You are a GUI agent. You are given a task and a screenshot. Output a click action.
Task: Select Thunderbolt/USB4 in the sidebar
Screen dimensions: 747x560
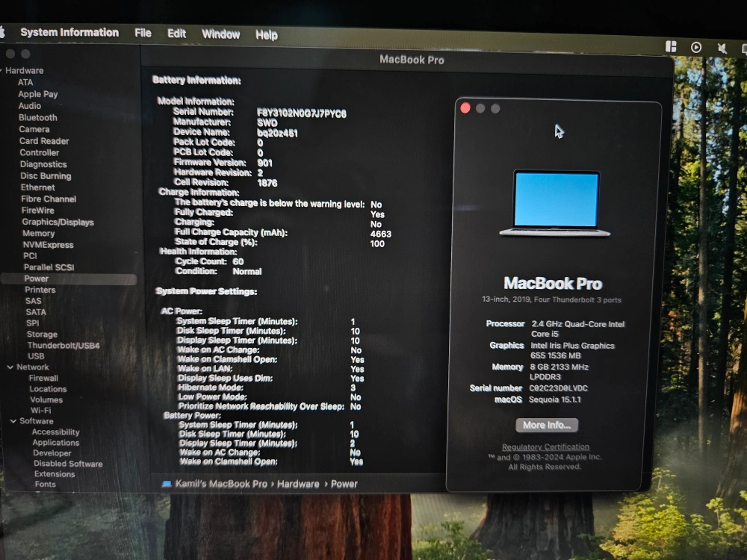pyautogui.click(x=63, y=346)
